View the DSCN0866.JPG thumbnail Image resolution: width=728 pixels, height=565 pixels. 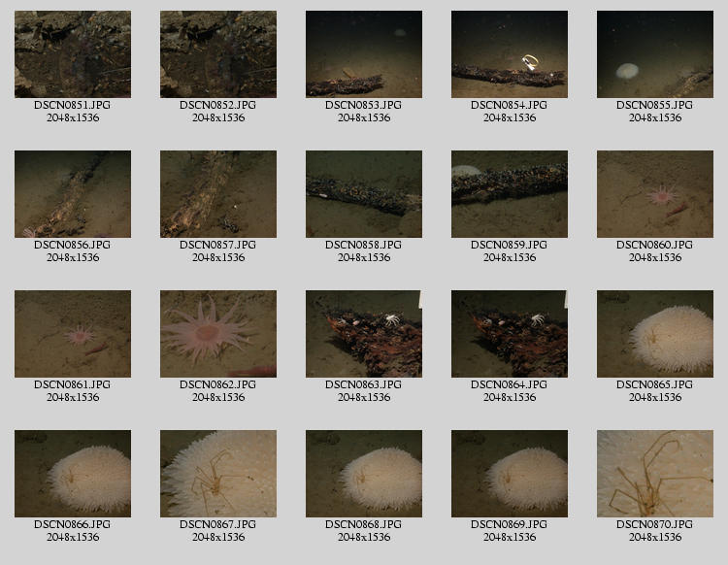[73, 474]
